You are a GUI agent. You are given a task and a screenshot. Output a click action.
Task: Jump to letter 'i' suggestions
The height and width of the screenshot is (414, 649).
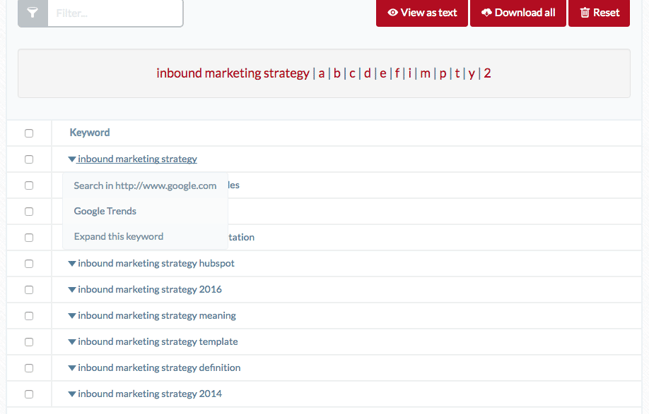point(410,73)
